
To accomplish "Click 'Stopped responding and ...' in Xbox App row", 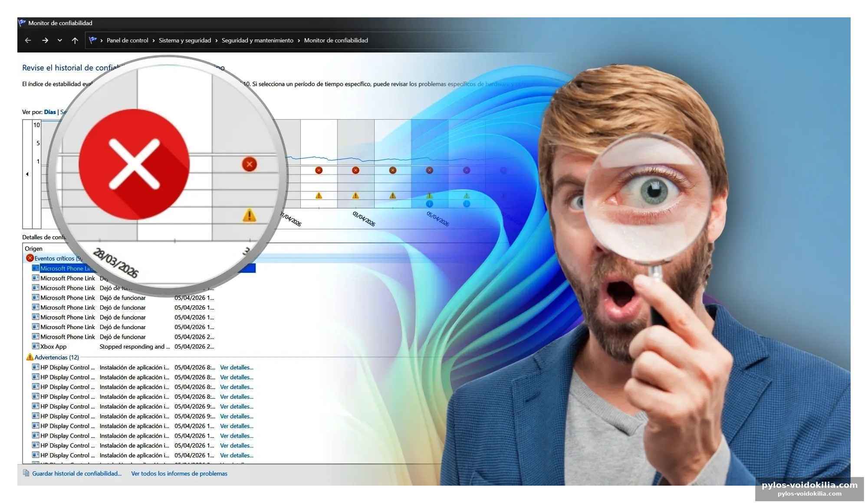I will click(135, 346).
